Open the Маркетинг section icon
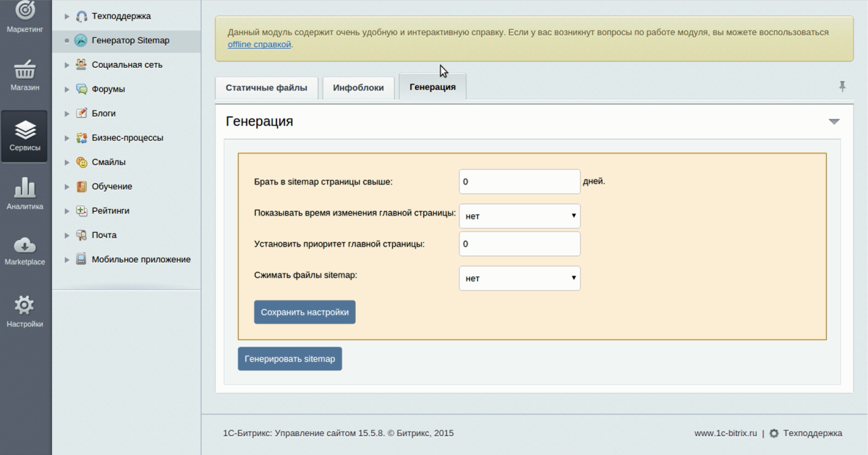This screenshot has width=868, height=455. [25, 15]
